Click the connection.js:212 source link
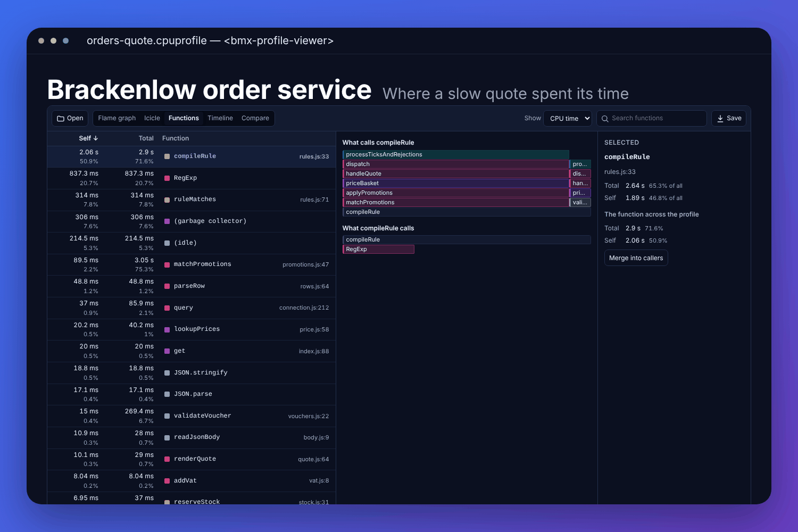The height and width of the screenshot is (532, 798). pyautogui.click(x=304, y=307)
